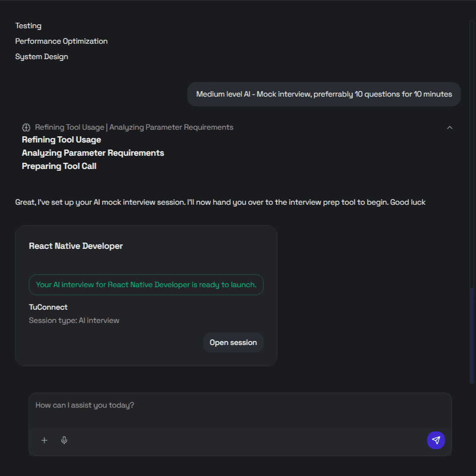
Task: Toggle the gray reasoning summary header text
Action: [x=134, y=127]
